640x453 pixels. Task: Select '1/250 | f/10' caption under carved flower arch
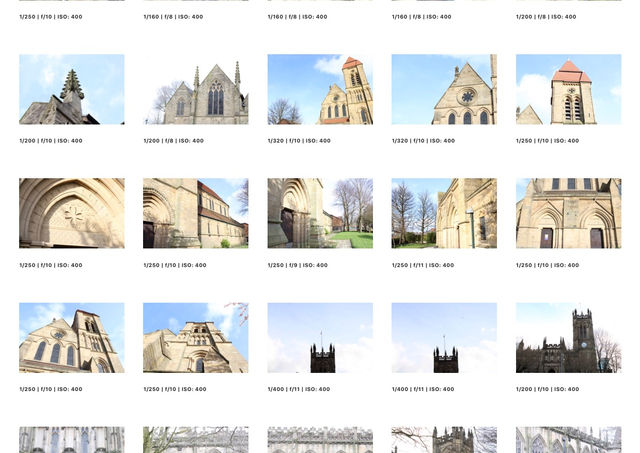51,265
